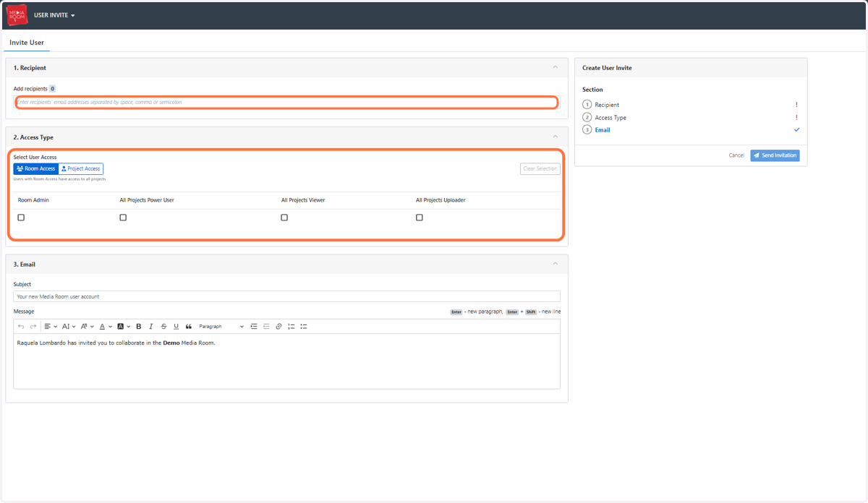868x503 pixels.
Task: Click the Clear Selection button
Action: (x=540, y=168)
